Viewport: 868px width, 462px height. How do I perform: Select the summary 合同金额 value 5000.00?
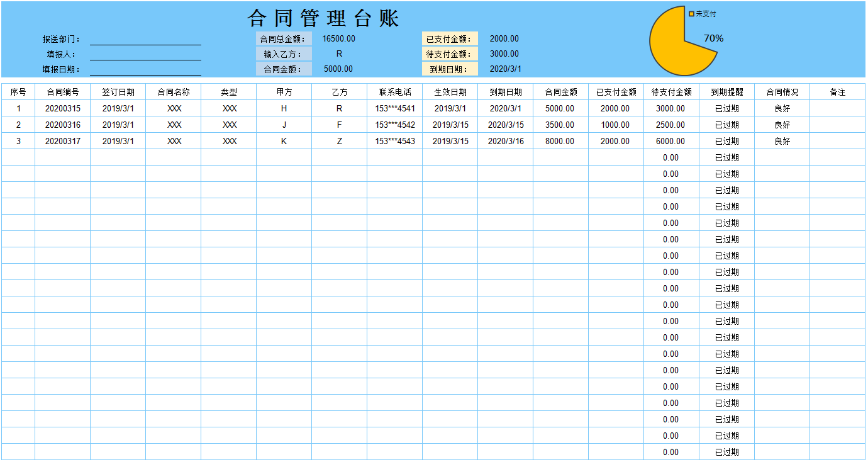(339, 69)
